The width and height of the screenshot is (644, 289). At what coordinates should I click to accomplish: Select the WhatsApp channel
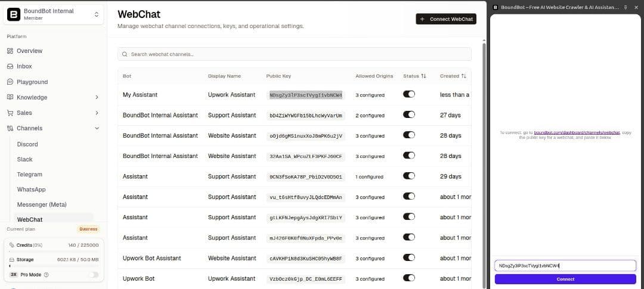[31, 189]
